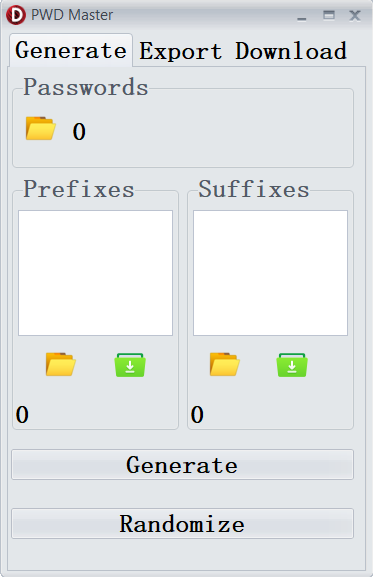Open the Download tab

[x=291, y=51]
